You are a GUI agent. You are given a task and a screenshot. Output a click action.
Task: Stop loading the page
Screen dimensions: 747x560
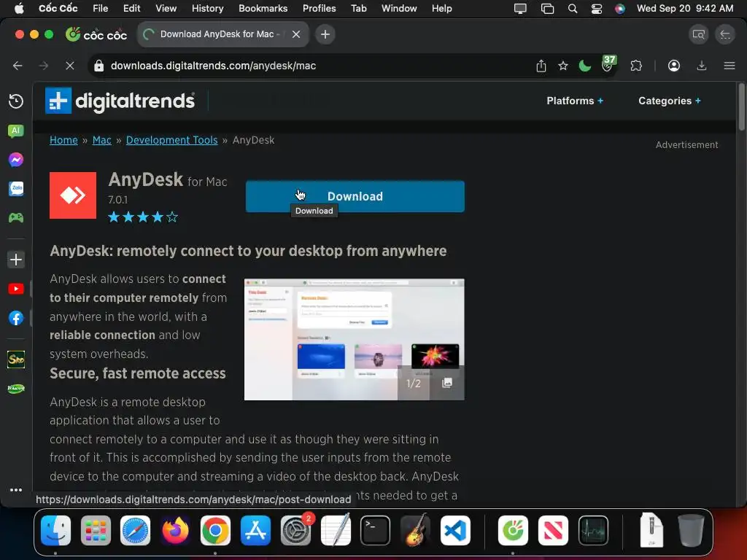pos(69,66)
